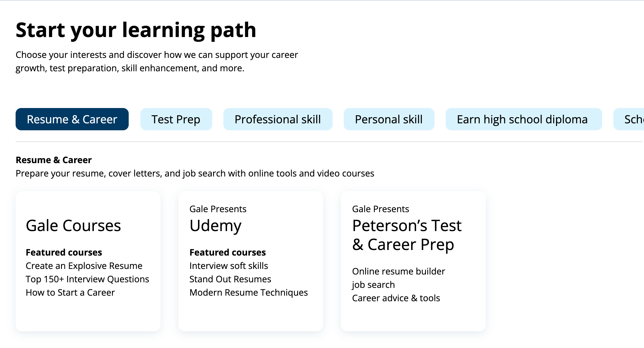The image size is (644, 348).
Task: Click Stand Out Resumes course
Action: (230, 279)
